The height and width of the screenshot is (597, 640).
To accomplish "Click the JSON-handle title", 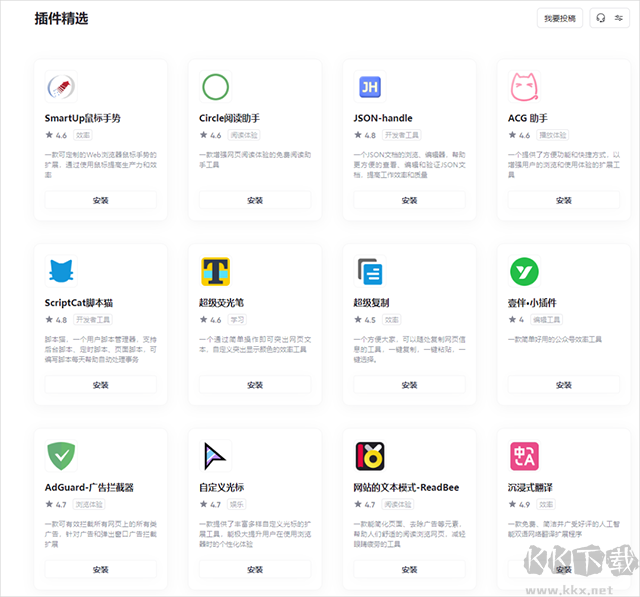I will coord(383,118).
